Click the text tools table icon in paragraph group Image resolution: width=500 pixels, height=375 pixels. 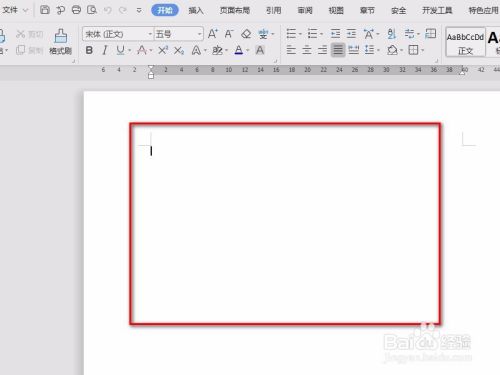click(x=431, y=34)
